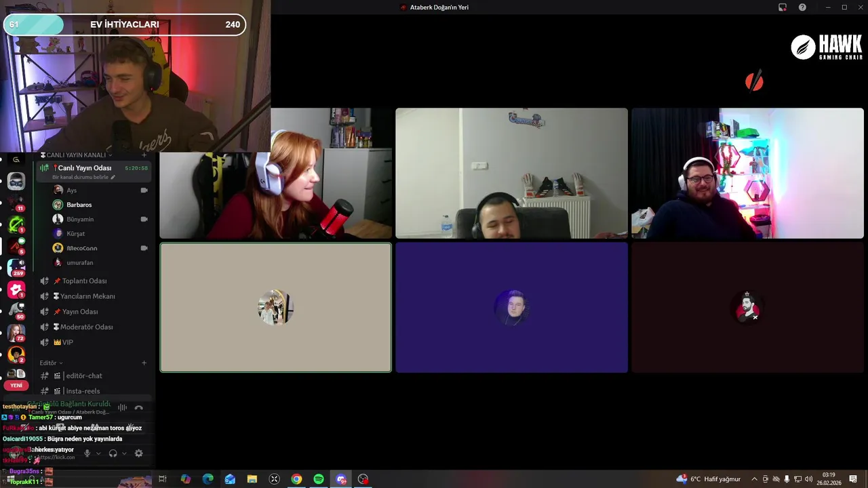Open the server with badge 72
The height and width of the screenshot is (488, 868).
tap(16, 333)
